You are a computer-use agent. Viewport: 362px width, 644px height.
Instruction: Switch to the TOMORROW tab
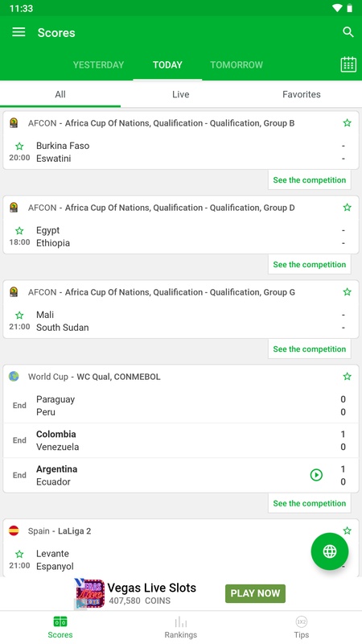(237, 65)
